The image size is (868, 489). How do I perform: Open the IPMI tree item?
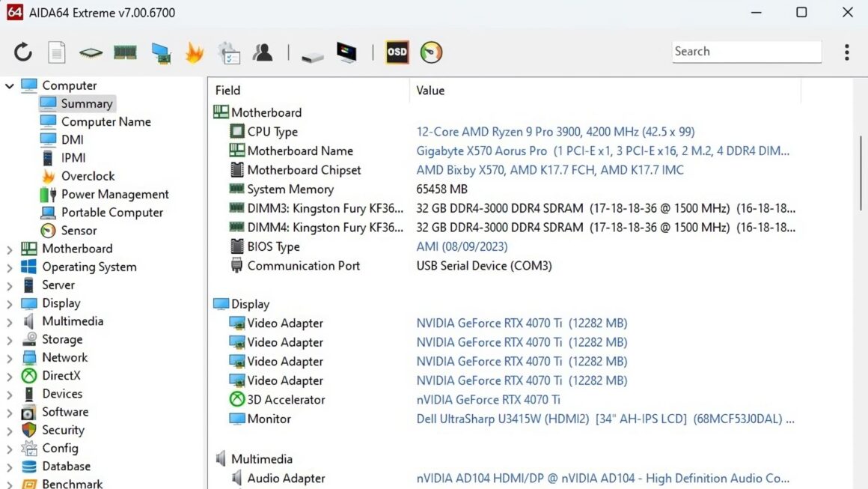coord(73,158)
